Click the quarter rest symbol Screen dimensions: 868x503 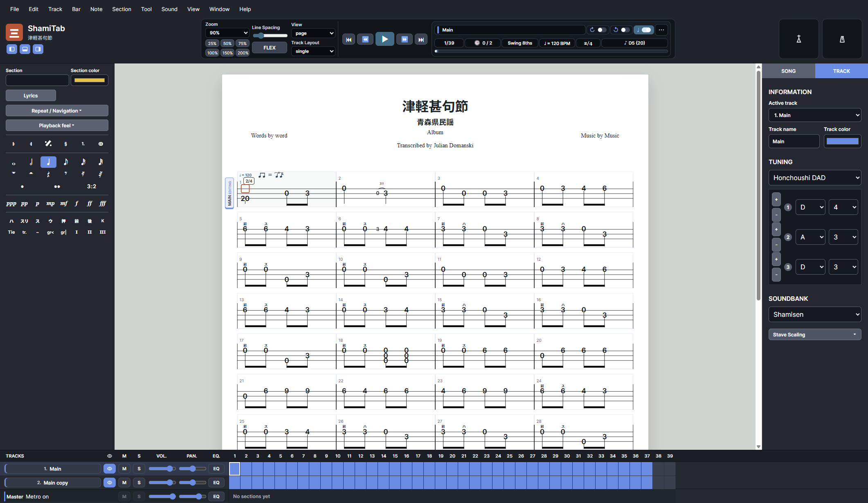click(48, 174)
